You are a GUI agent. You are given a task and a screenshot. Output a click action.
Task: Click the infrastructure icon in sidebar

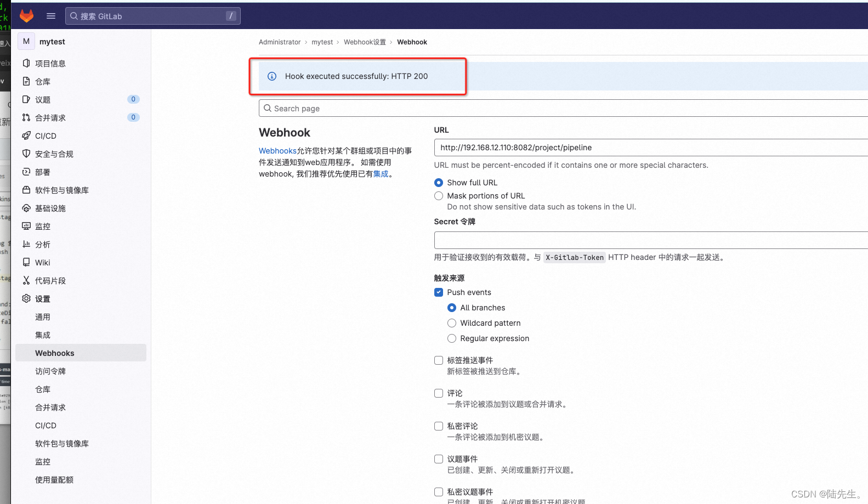point(26,208)
